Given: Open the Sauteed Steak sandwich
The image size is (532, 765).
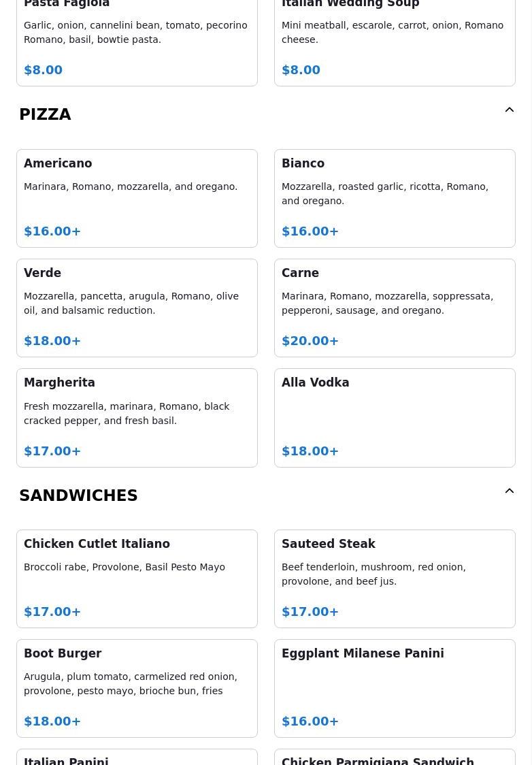Looking at the screenshot, I should pos(395,579).
